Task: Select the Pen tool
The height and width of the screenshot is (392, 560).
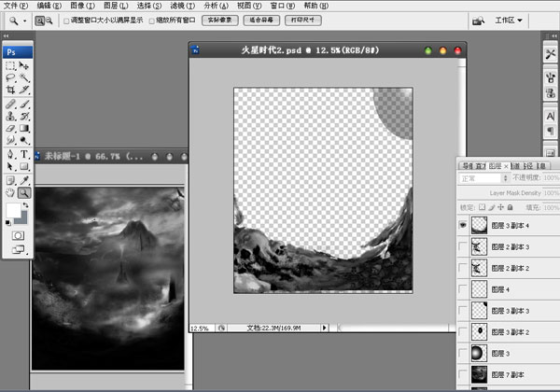Action: pos(10,154)
